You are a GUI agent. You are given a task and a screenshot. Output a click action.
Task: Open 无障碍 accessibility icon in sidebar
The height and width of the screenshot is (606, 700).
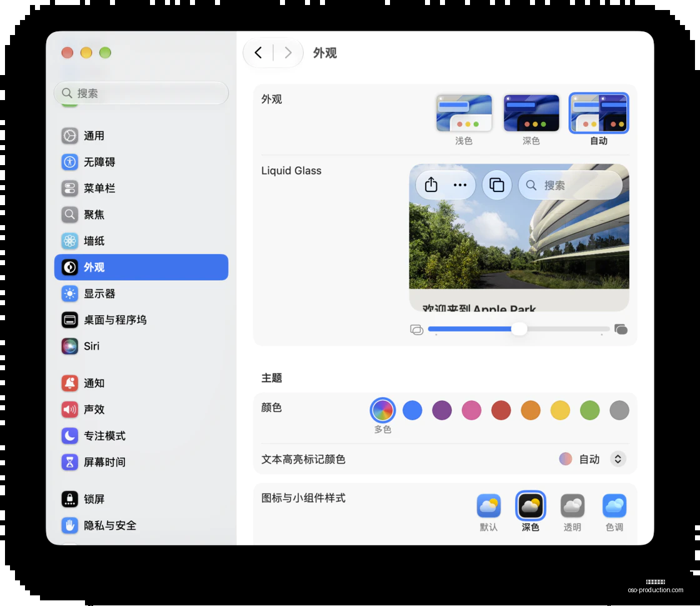pyautogui.click(x=69, y=162)
